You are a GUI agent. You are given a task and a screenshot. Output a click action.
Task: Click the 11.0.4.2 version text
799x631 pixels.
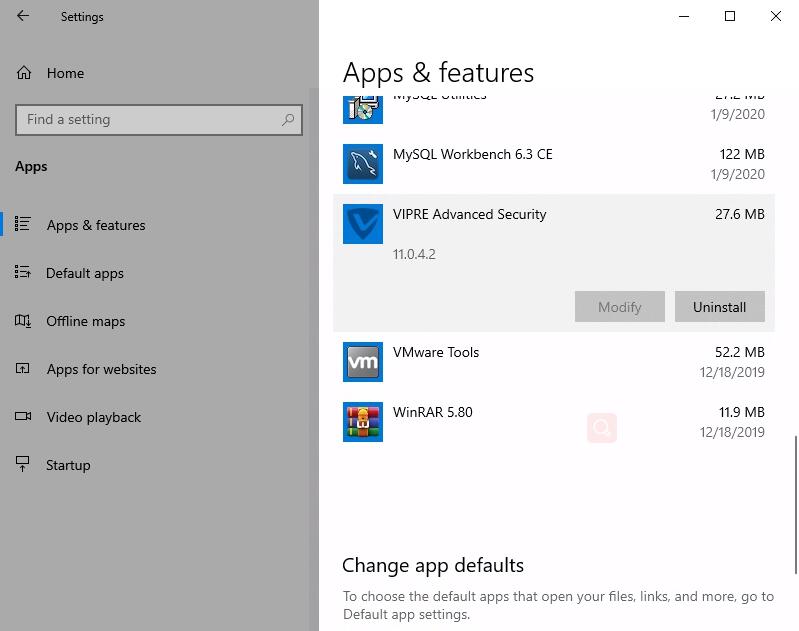point(414,254)
